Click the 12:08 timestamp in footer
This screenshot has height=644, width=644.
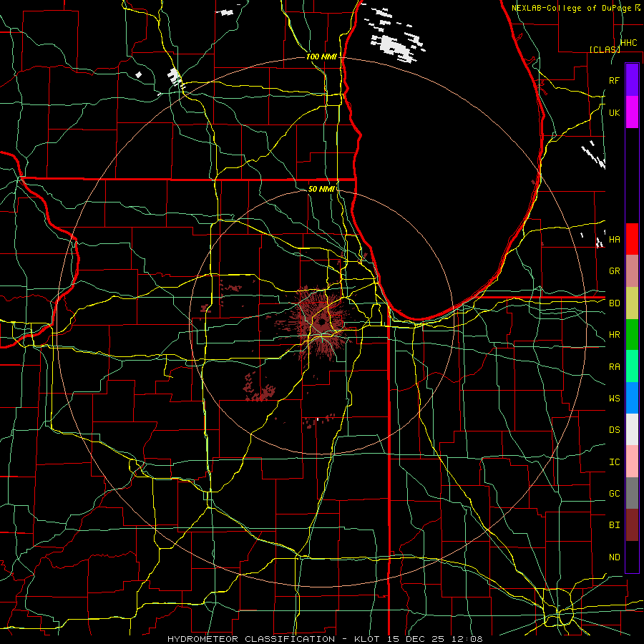coord(466,639)
